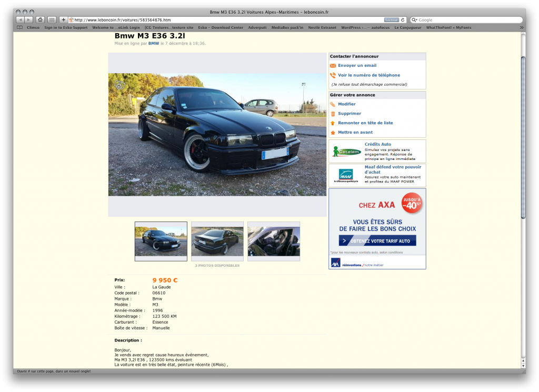Screen dimensions: 539x392
Task: Click Voir le numéro de téléphone link
Action: 369,75
